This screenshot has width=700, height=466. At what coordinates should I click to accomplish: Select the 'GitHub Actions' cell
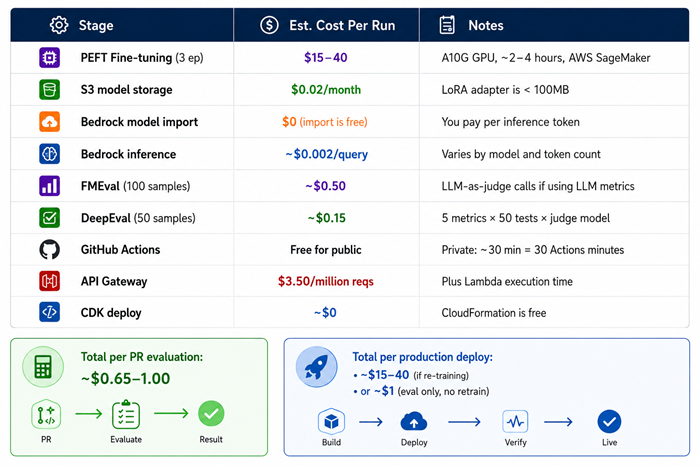click(x=120, y=250)
